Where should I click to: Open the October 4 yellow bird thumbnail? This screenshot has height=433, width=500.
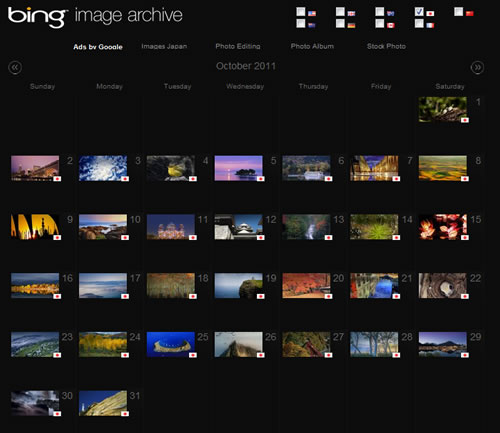coord(171,168)
